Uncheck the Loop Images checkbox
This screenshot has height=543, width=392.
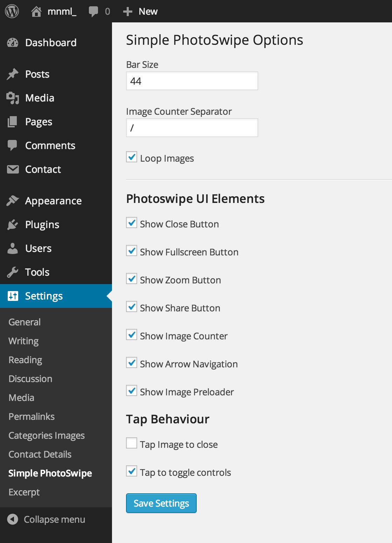coord(132,157)
